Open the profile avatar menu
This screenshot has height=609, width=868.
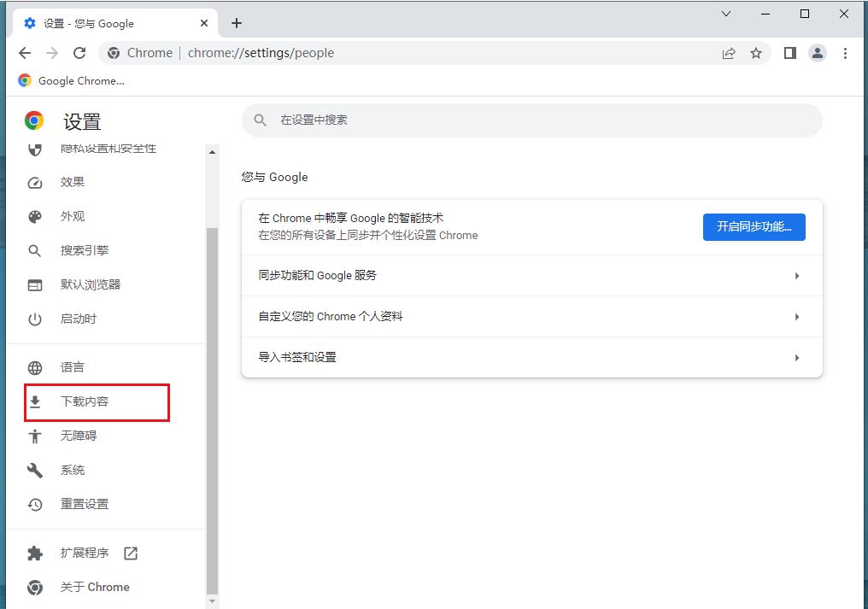[x=817, y=53]
